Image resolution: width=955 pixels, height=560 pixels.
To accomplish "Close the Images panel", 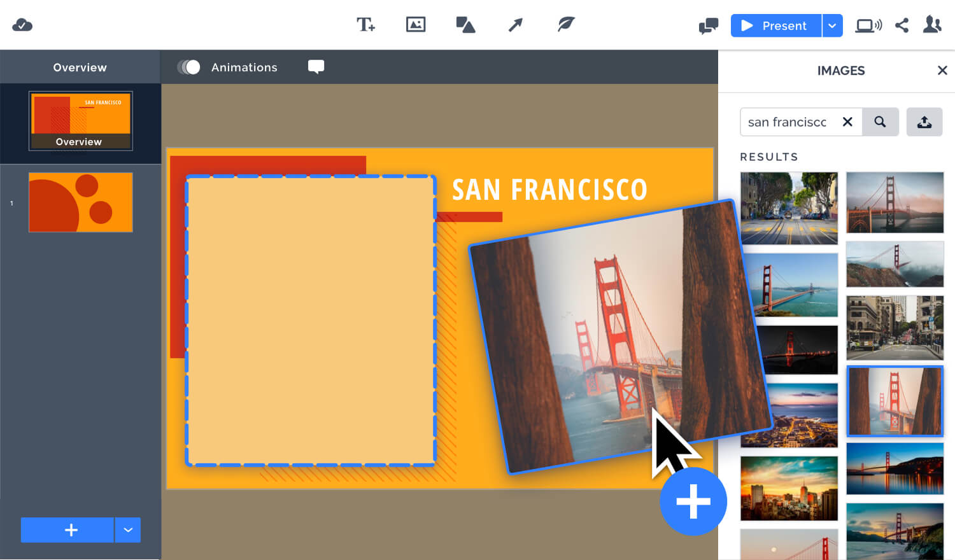I will click(942, 70).
